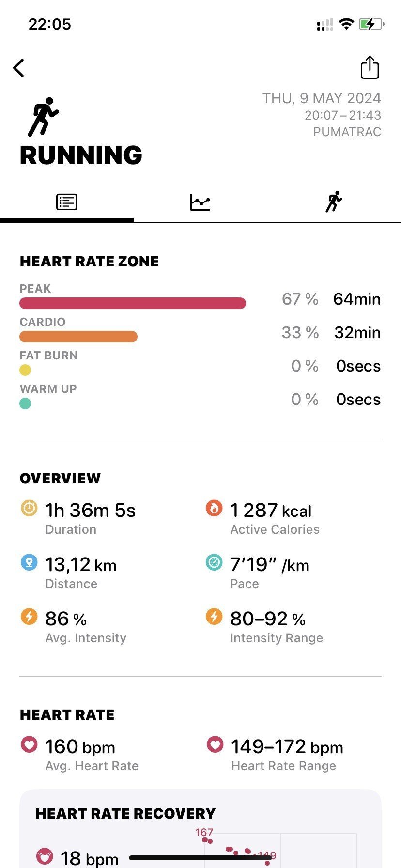
Task: Tap the battery charging indicator
Action: (371, 24)
